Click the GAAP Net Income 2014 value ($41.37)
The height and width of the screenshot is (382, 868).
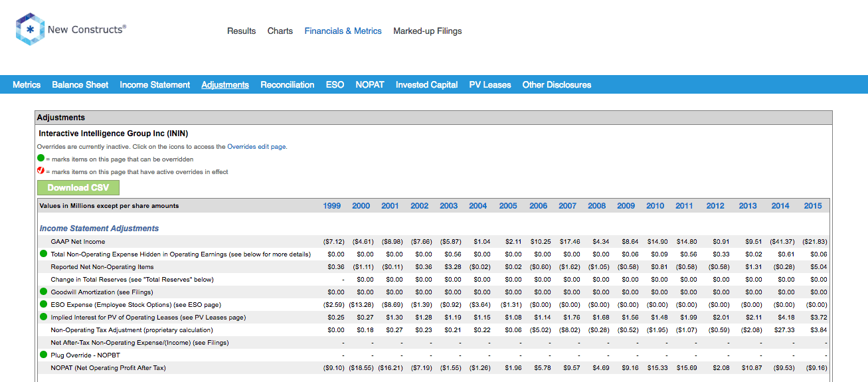click(782, 241)
